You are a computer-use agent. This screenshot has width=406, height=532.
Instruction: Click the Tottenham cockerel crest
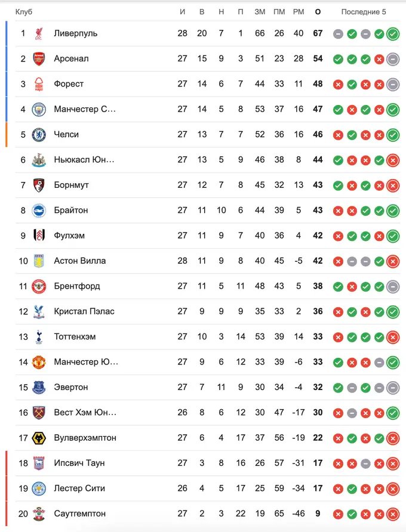[39, 337]
